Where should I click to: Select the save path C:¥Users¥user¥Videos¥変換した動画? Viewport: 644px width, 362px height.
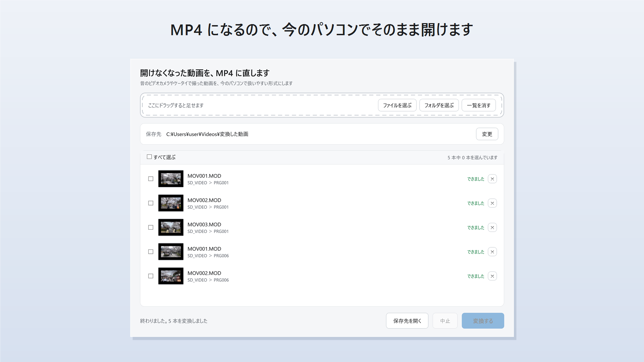tap(207, 134)
